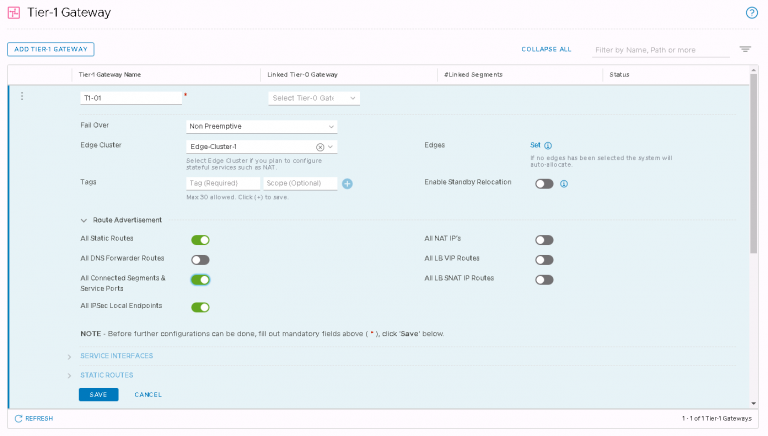
Task: Toggle All Connected Segments & Service Ports
Action: [x=200, y=280]
